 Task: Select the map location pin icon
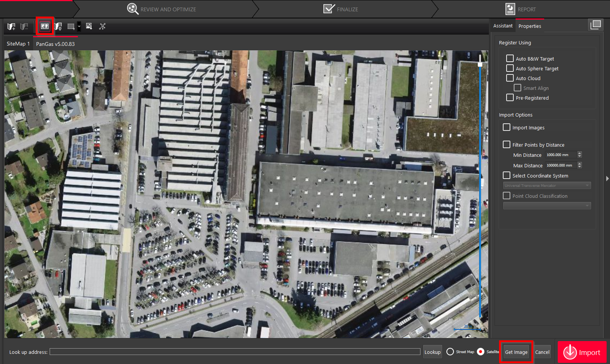click(x=58, y=26)
